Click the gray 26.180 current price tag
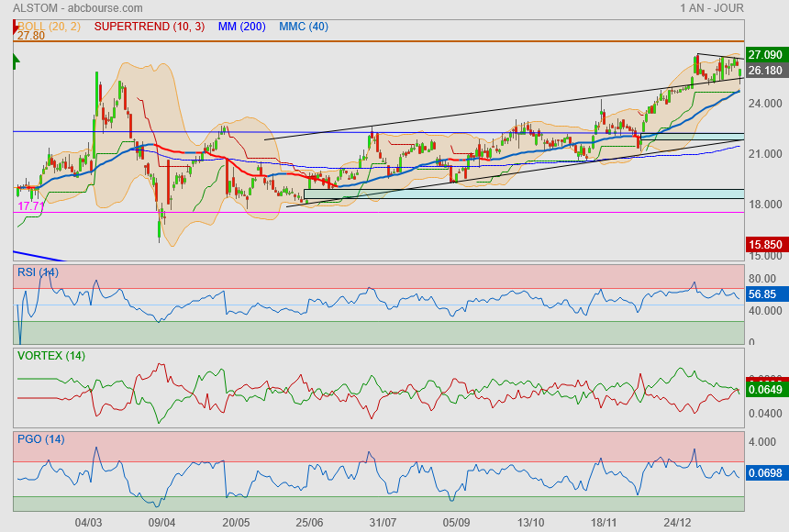The height and width of the screenshot is (532, 789). pos(765,71)
